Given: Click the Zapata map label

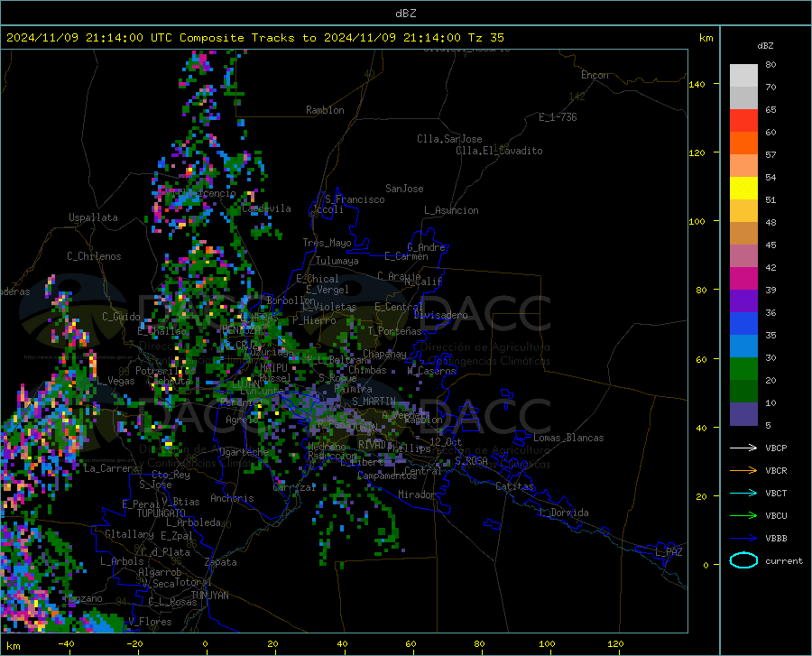Looking at the screenshot, I should tap(221, 562).
